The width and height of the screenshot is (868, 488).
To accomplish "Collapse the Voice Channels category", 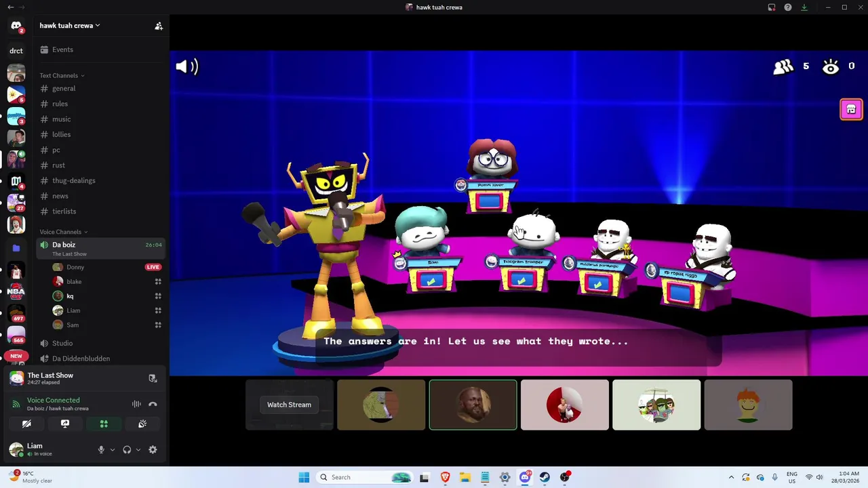I will tap(63, 232).
